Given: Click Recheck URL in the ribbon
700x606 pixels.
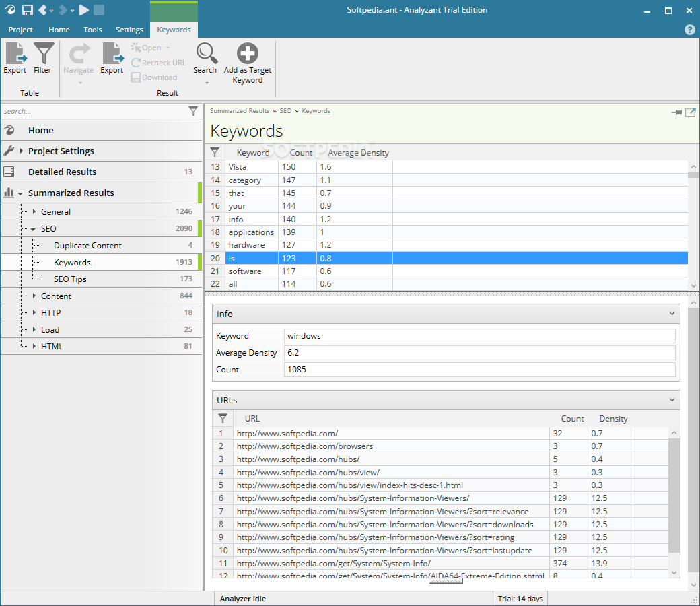Looking at the screenshot, I should coord(158,63).
